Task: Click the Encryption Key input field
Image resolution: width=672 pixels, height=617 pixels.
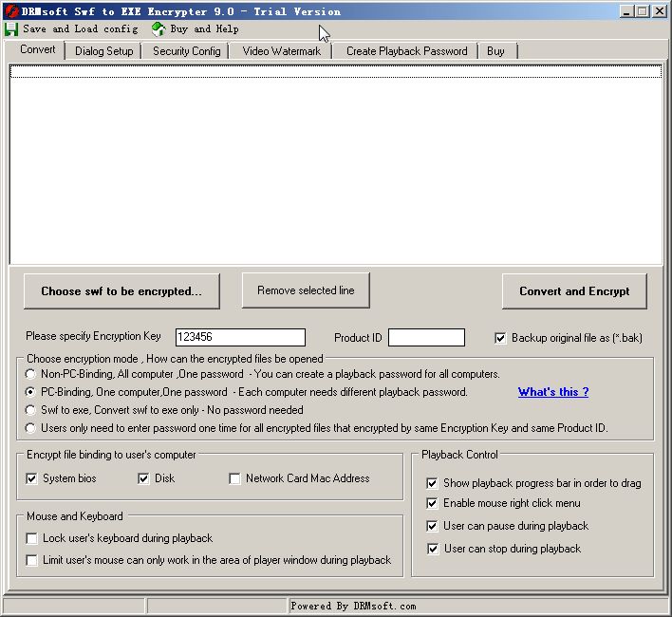Action: pos(240,337)
